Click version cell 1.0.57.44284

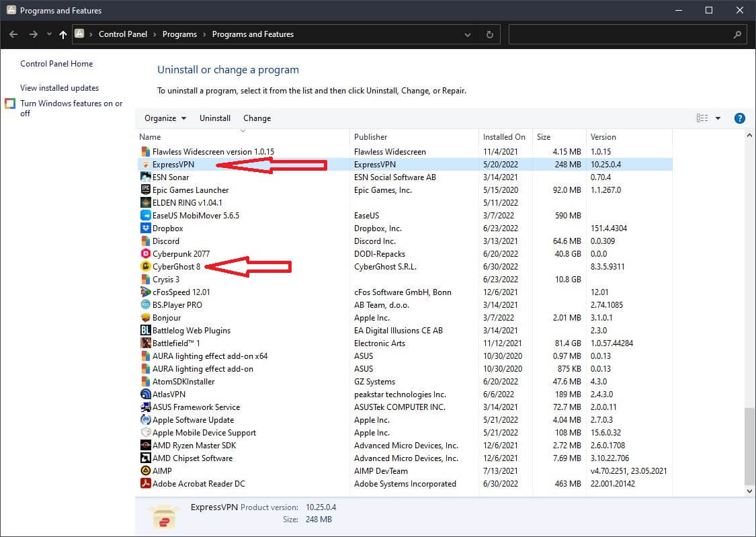click(612, 343)
